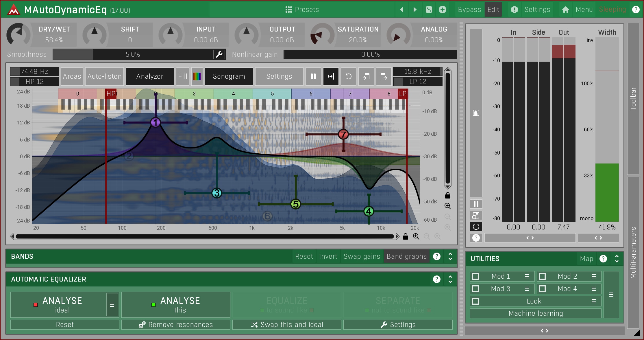Open ANALYSE ideal options menu
The width and height of the screenshot is (644, 340).
tap(112, 305)
